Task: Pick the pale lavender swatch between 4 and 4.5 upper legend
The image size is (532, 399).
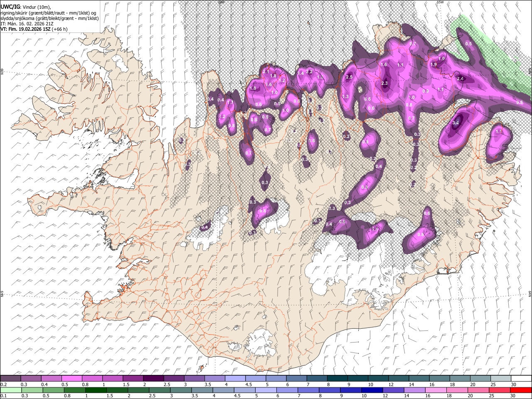Action: [234, 379]
